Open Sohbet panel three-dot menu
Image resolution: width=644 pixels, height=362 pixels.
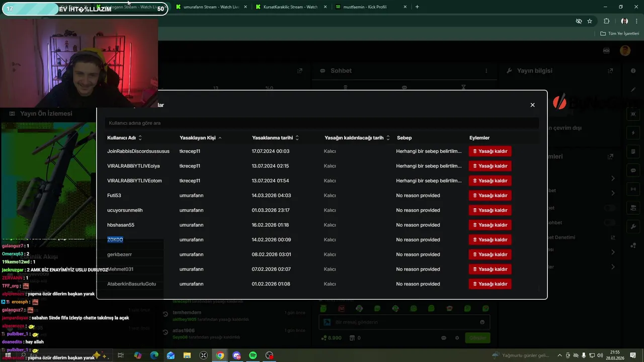(x=486, y=71)
